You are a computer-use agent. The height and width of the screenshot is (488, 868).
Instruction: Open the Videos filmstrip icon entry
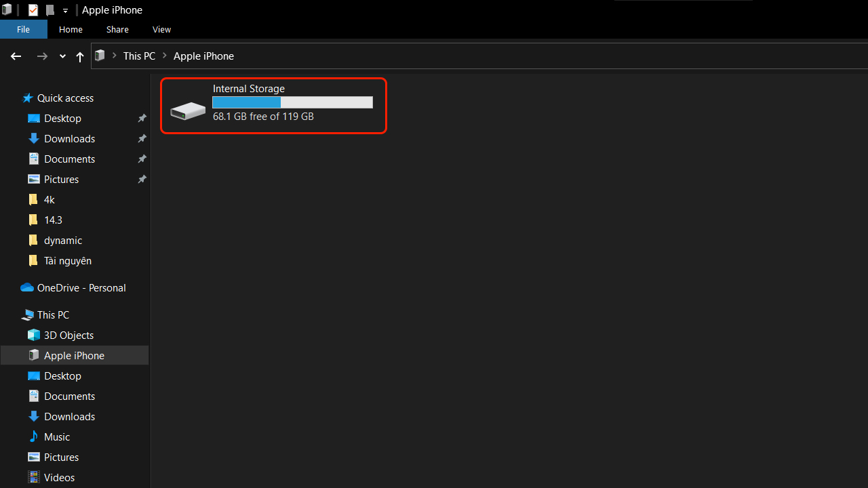[x=34, y=478]
